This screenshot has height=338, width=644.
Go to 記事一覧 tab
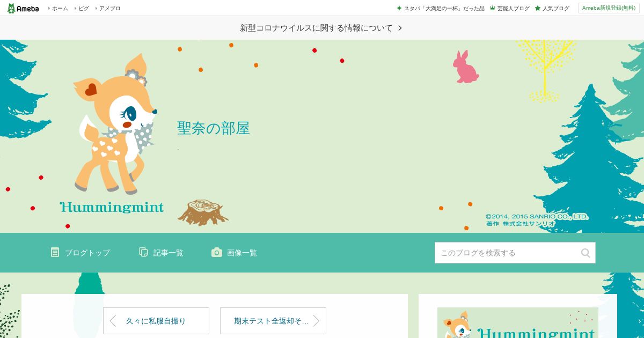168,253
